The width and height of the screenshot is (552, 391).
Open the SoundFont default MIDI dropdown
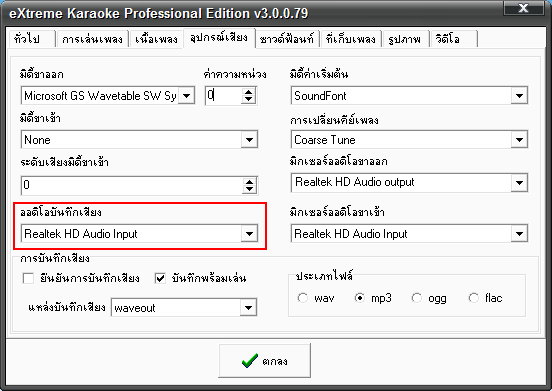(x=519, y=95)
